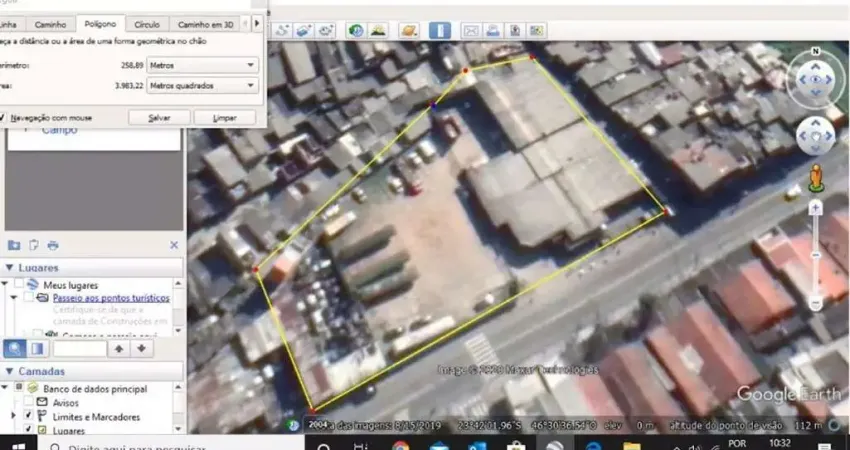Screen dimensions: 850x450
Task: Check the Passeio aos pontos turísticos checkbox
Action: tap(28, 297)
